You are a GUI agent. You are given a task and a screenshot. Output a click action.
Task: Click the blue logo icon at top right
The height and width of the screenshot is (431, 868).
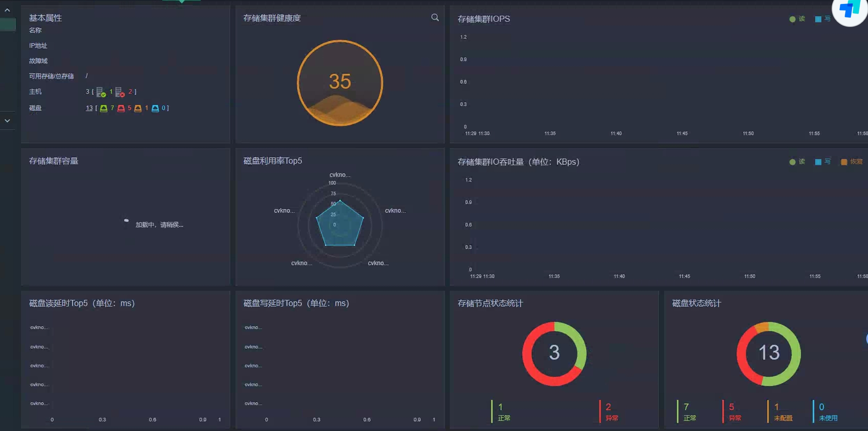point(850,9)
